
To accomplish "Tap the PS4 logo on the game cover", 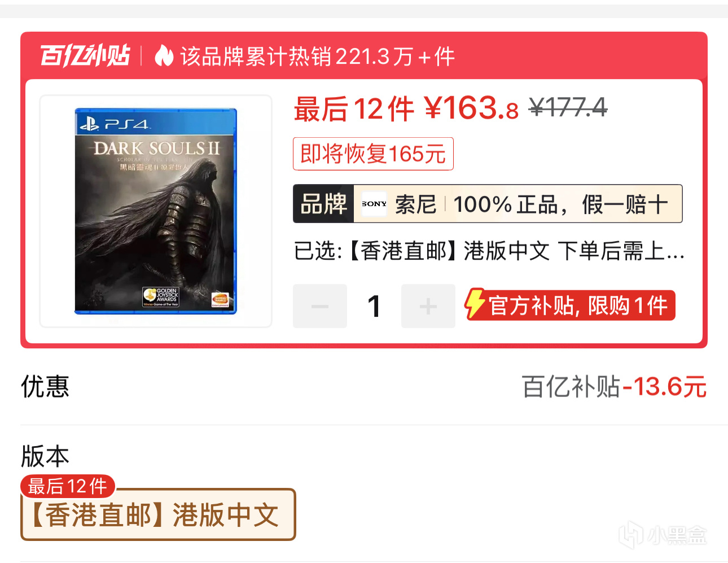I will tap(115, 124).
